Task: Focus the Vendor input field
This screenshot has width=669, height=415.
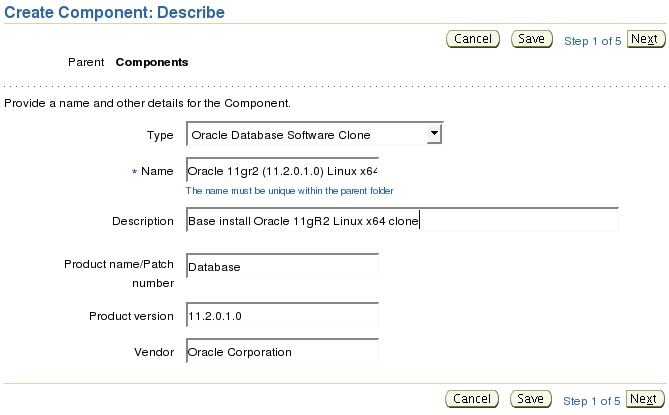Action: coord(282,351)
